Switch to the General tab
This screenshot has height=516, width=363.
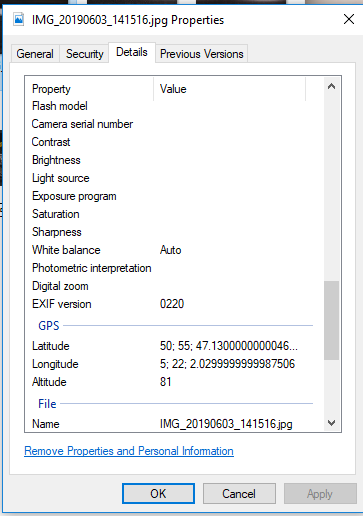tap(35, 54)
